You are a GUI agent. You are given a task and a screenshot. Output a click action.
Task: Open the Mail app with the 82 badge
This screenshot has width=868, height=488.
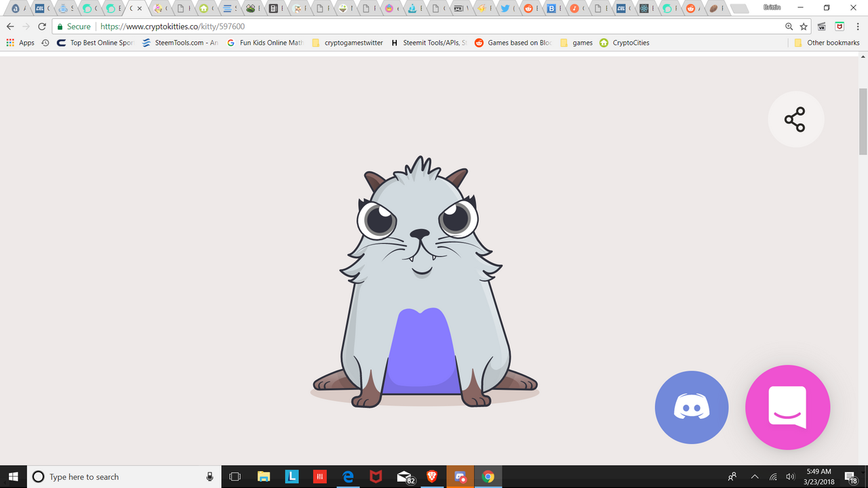point(406,477)
